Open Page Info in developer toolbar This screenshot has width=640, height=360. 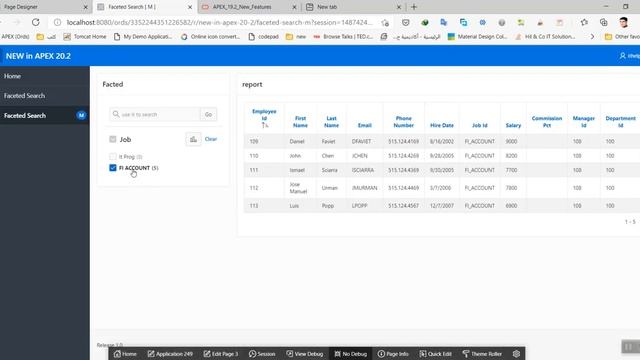click(x=393, y=354)
